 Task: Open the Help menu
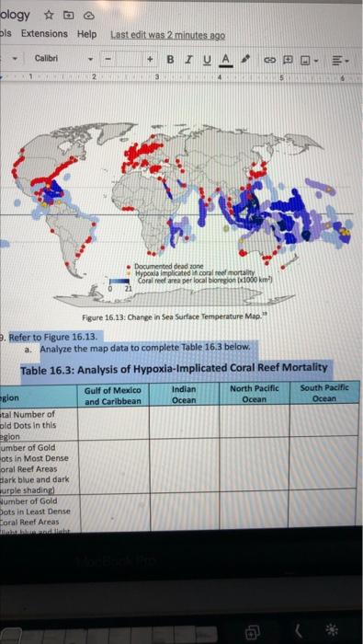(86, 34)
